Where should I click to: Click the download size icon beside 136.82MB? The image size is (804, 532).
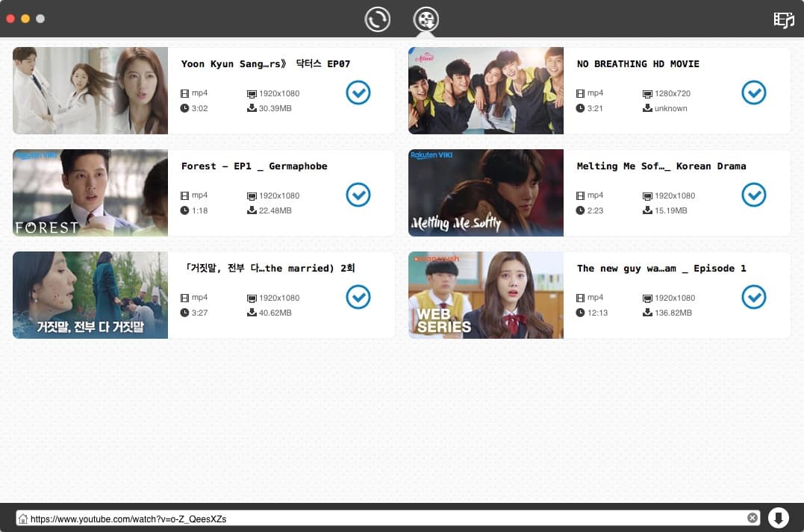click(x=647, y=312)
